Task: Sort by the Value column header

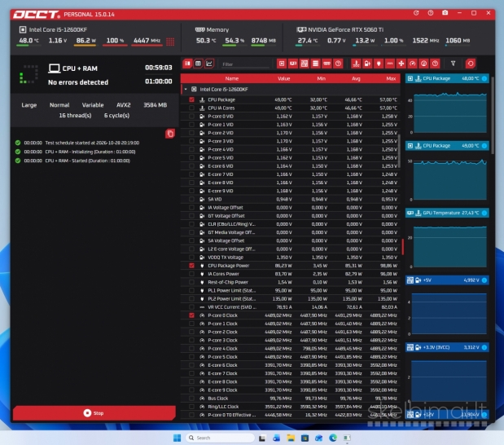Action: (x=284, y=78)
